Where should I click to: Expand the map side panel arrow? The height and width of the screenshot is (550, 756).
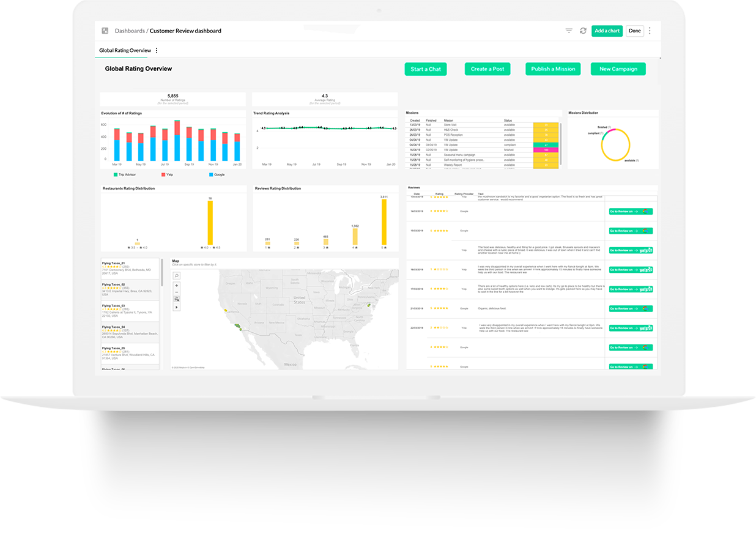(177, 308)
